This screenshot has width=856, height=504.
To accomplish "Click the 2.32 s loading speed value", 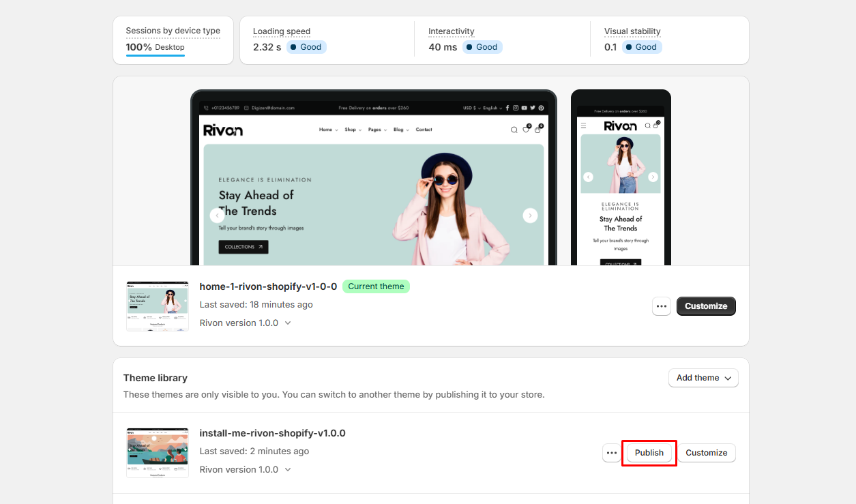I will pyautogui.click(x=267, y=47).
